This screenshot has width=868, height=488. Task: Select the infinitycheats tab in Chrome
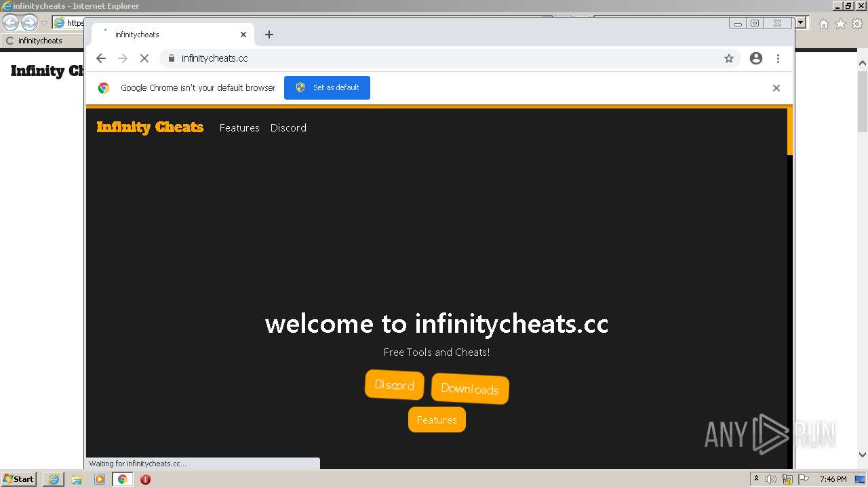pos(173,35)
